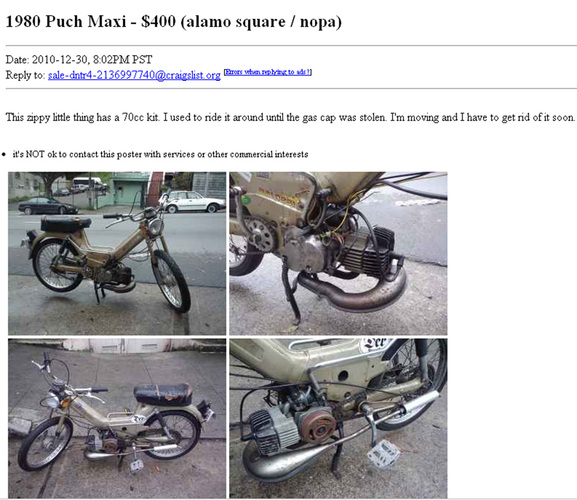View the bottom-right photo showing pedal and muffler
Screen dimensions: 577x500
pos(338,419)
